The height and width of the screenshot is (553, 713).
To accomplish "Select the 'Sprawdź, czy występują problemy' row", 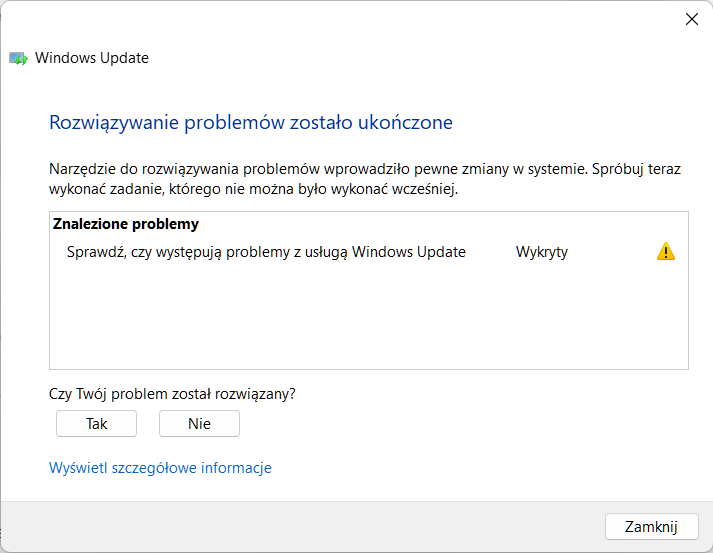I will click(369, 251).
